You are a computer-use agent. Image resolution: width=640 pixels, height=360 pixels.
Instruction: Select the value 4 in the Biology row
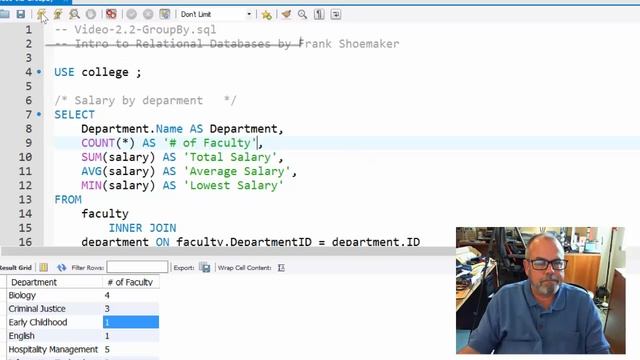[131, 295]
